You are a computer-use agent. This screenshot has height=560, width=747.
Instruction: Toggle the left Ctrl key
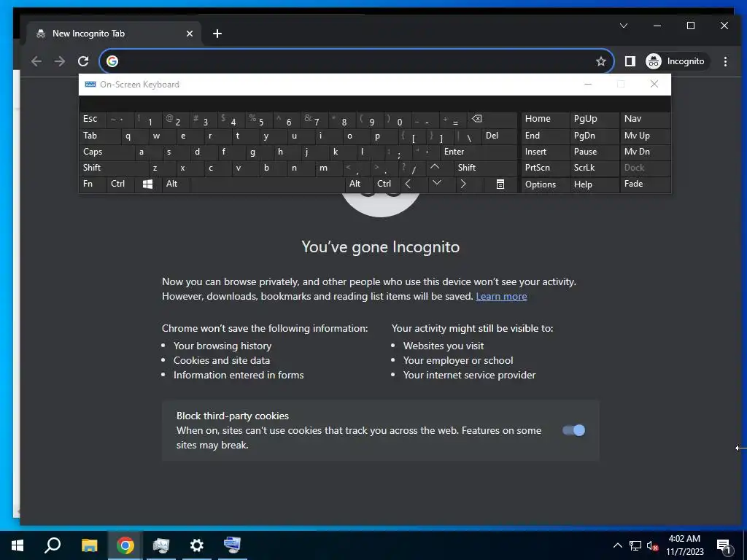pyautogui.click(x=120, y=184)
